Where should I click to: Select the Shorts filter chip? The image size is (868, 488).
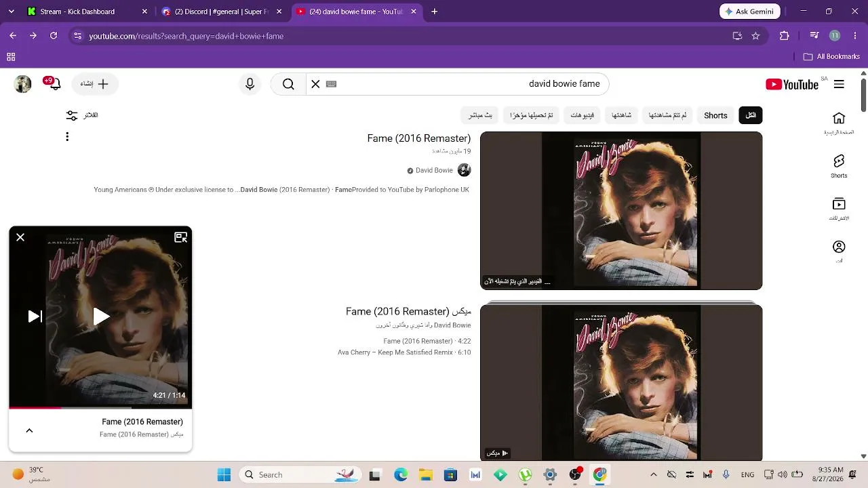point(715,115)
